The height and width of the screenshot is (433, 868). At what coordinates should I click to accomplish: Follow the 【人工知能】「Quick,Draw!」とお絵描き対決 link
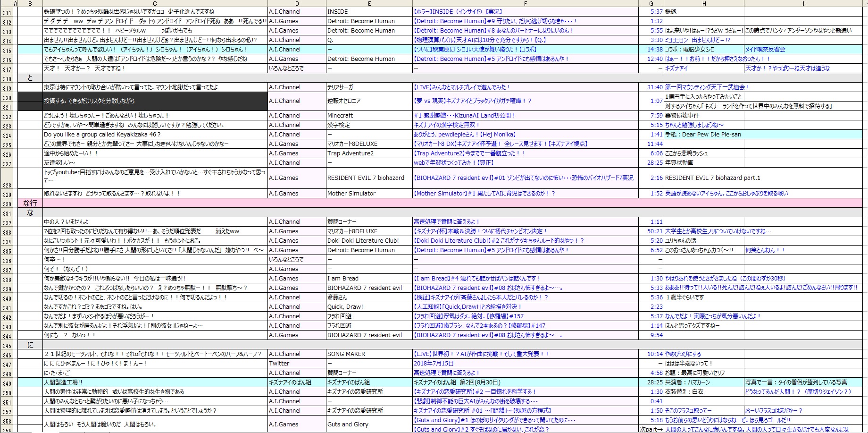468,306
